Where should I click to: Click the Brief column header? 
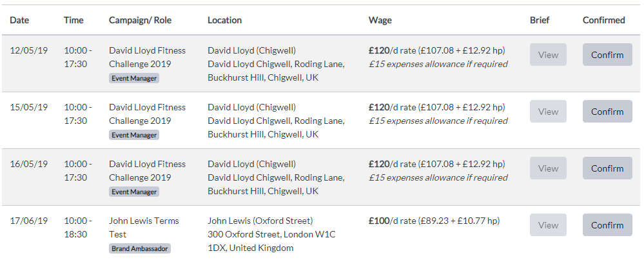tap(540, 20)
